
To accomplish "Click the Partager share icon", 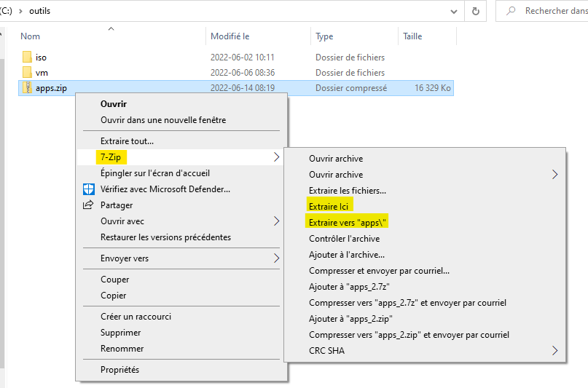I will [x=87, y=205].
